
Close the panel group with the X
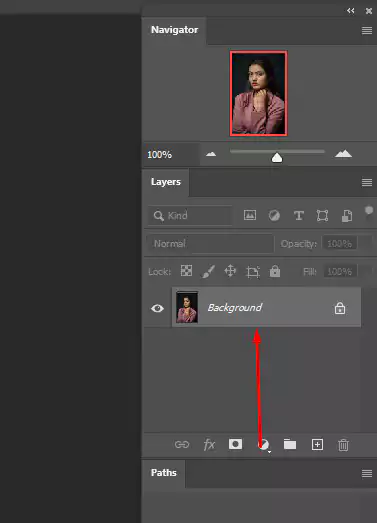[x=369, y=11]
